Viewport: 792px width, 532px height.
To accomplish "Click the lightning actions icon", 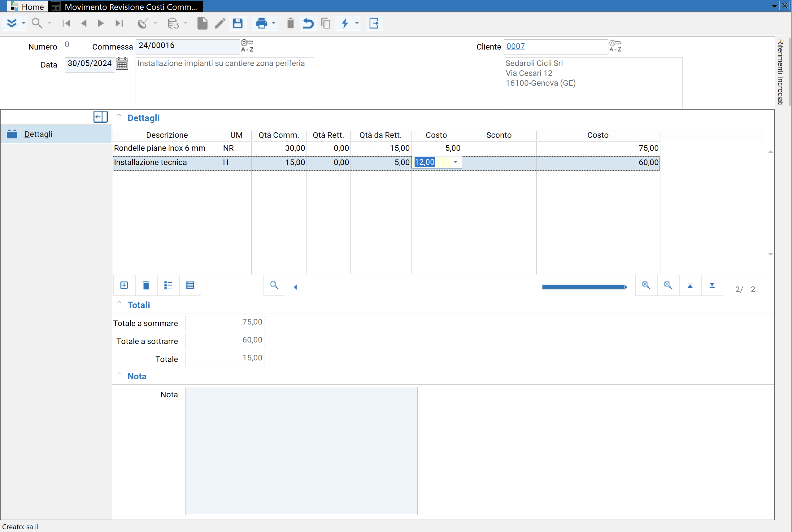I will [x=345, y=23].
